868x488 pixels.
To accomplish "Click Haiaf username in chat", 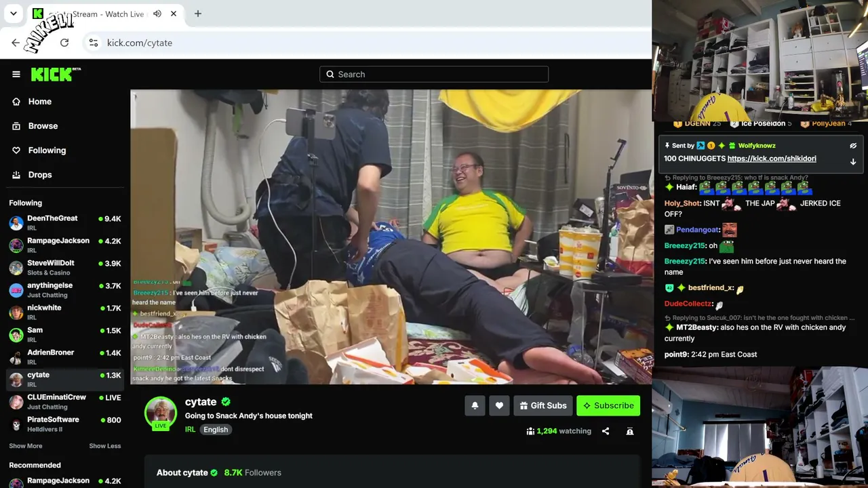I will click(x=686, y=187).
